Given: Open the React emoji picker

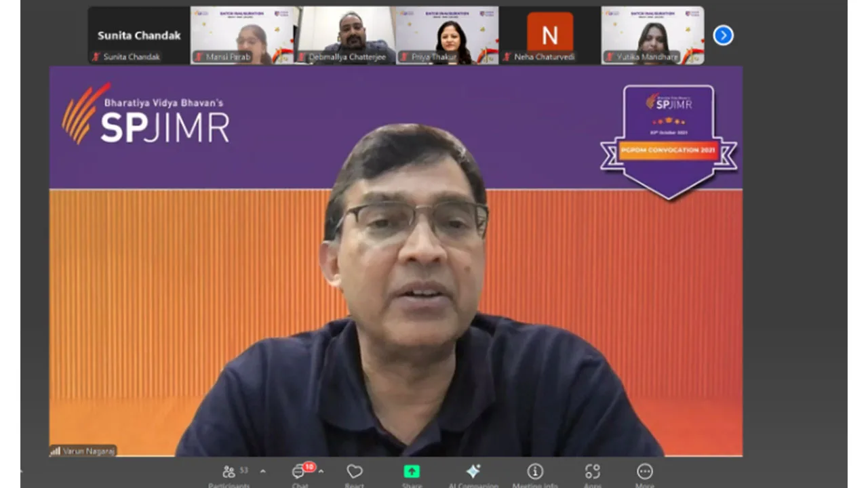Looking at the screenshot, I should pos(354,472).
